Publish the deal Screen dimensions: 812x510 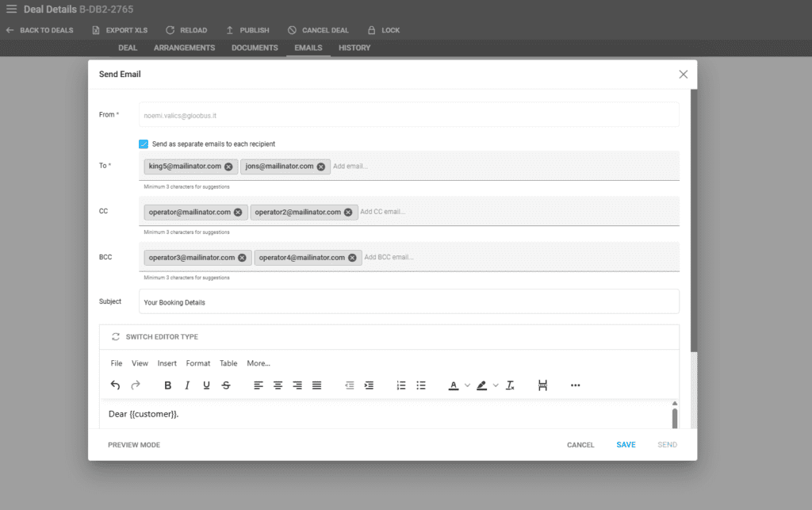click(230, 29)
